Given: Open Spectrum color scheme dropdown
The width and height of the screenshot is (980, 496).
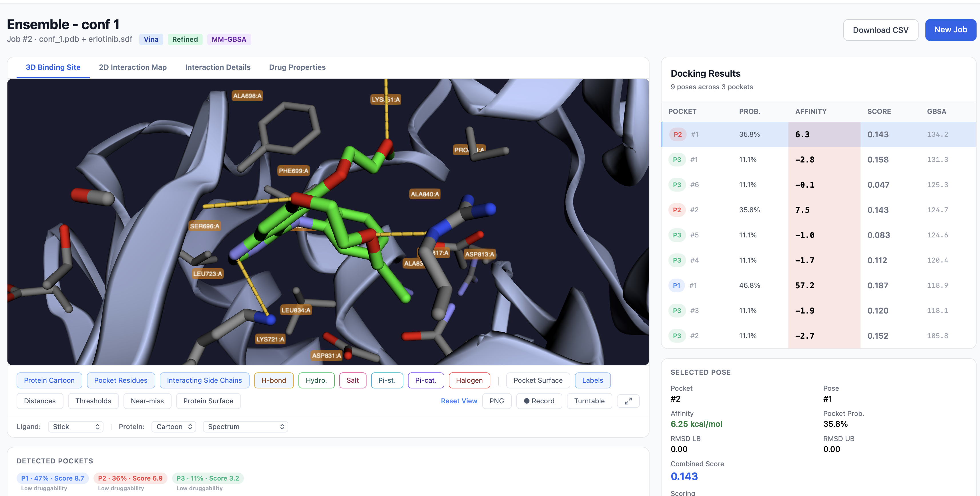Looking at the screenshot, I should coord(245,427).
